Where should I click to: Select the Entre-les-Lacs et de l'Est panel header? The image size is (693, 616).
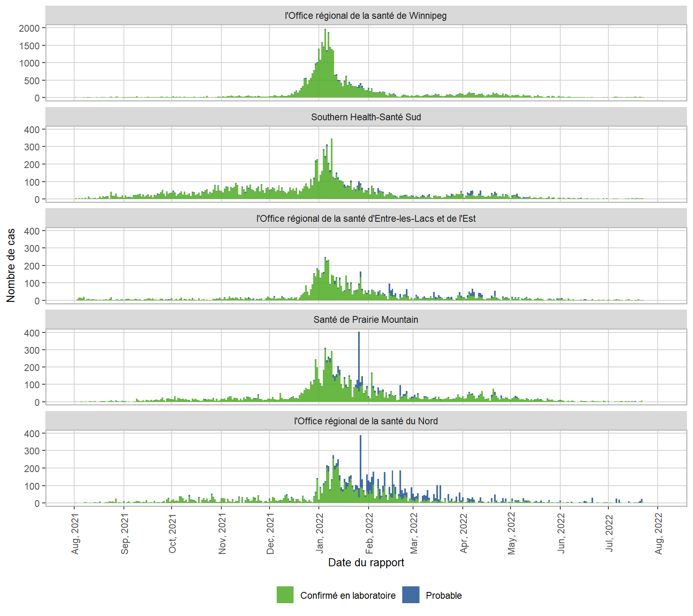click(366, 219)
